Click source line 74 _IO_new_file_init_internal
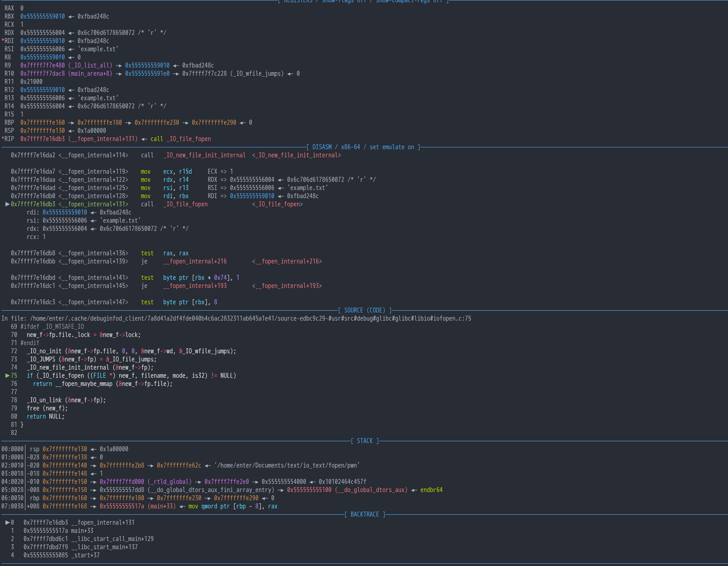 click(82, 367)
